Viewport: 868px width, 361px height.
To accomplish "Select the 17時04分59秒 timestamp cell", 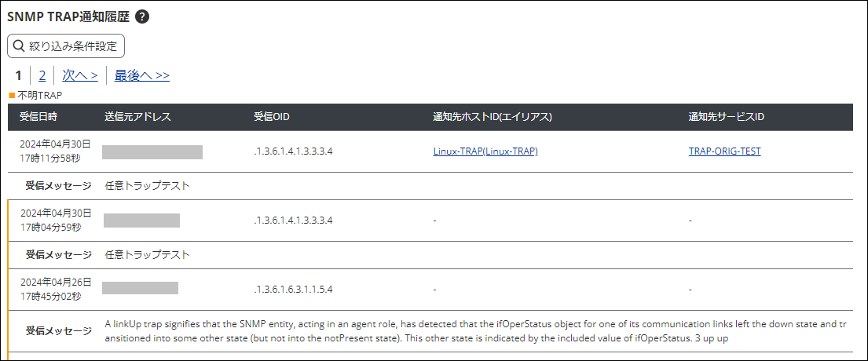I will point(55,227).
